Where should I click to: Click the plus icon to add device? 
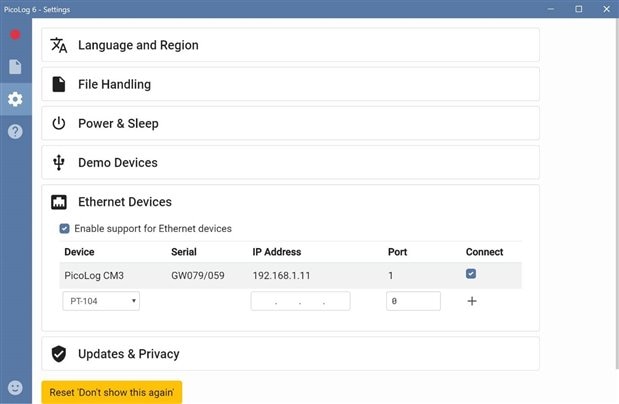(472, 301)
